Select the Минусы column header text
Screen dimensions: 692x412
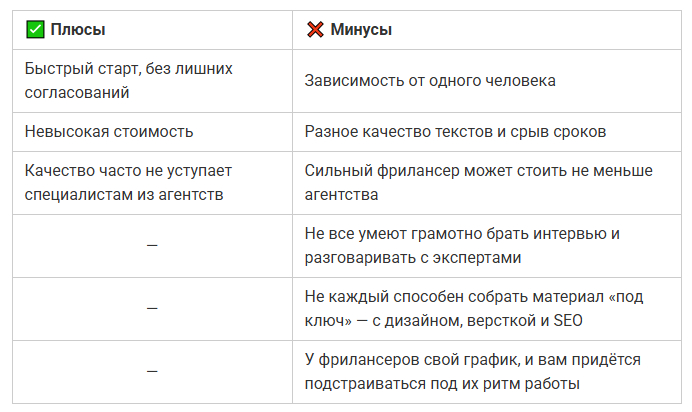(x=361, y=30)
